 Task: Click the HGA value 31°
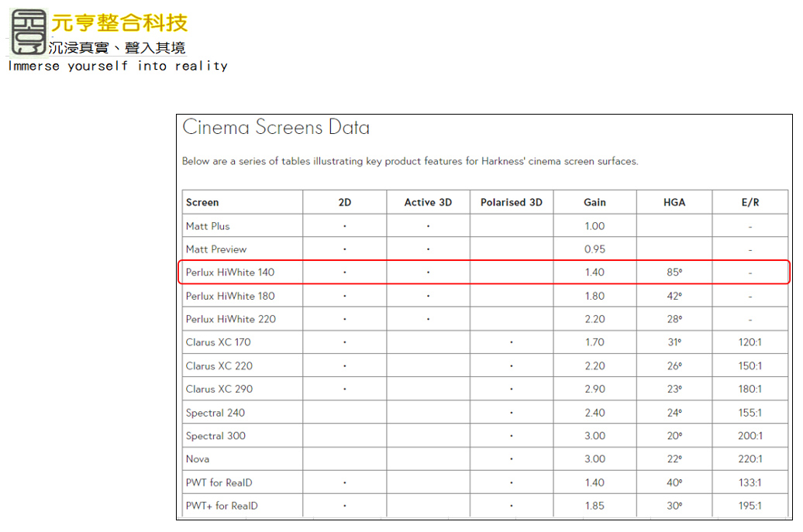pos(674,342)
